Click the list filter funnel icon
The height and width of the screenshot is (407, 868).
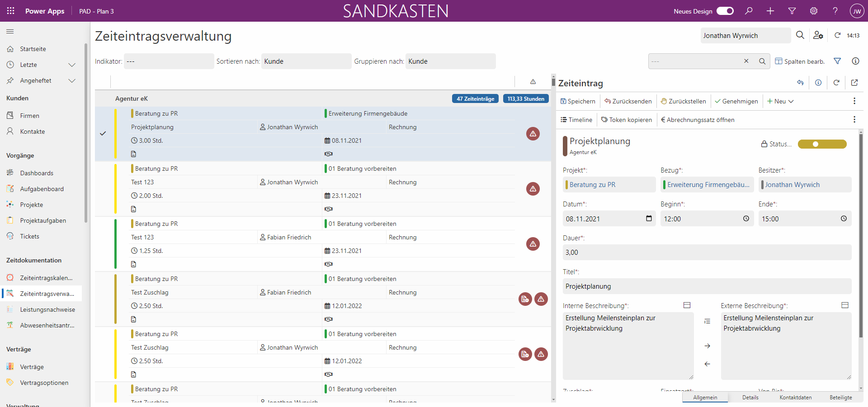[x=837, y=61]
